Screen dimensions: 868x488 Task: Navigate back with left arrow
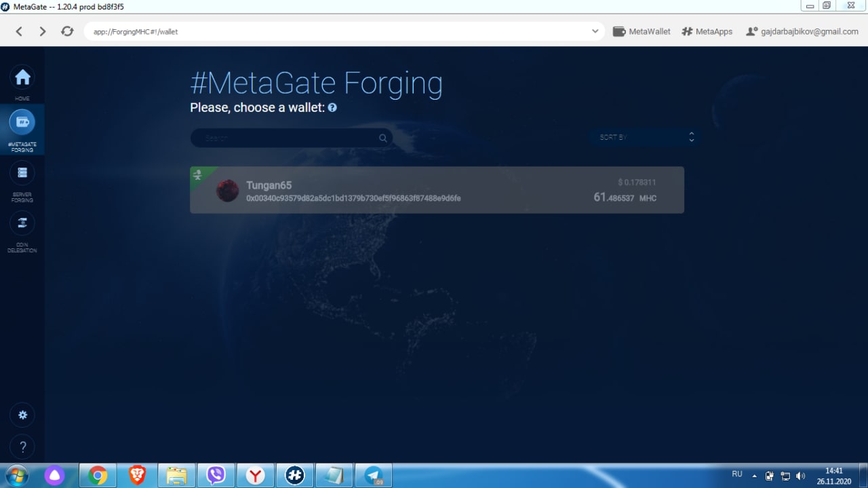pyautogui.click(x=19, y=31)
